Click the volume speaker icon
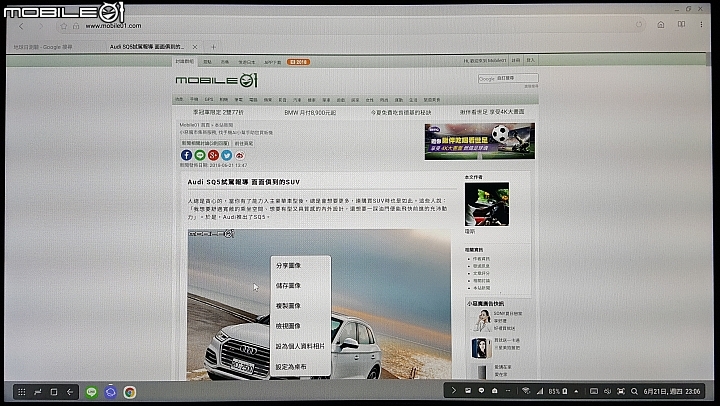The image size is (720, 406). click(x=608, y=391)
